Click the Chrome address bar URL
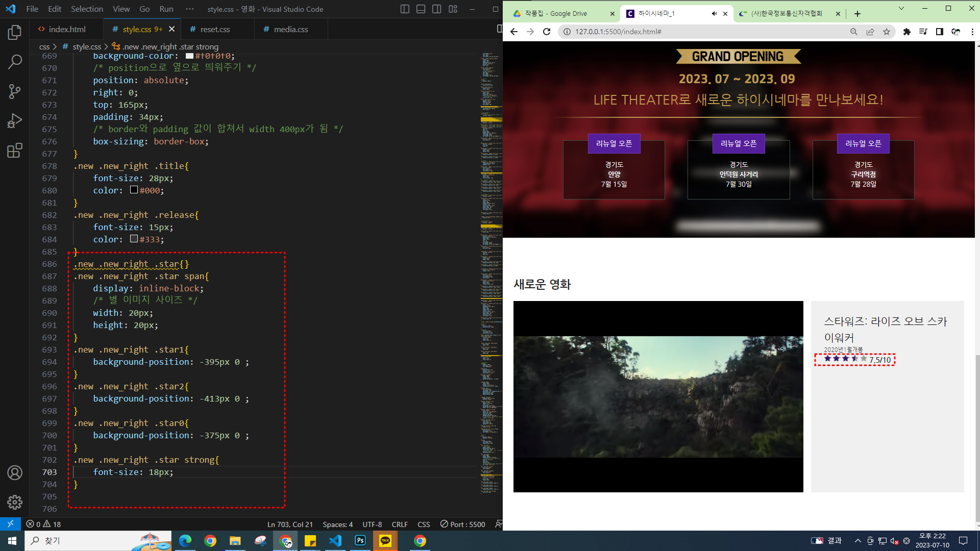Image resolution: width=980 pixels, height=551 pixels. 618,32
